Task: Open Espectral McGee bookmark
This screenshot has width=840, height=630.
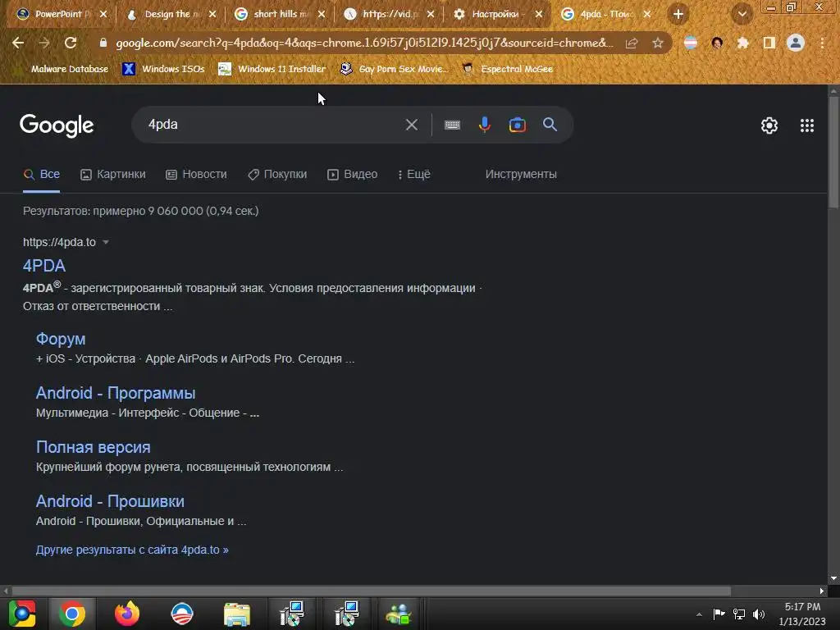Action: click(507, 69)
